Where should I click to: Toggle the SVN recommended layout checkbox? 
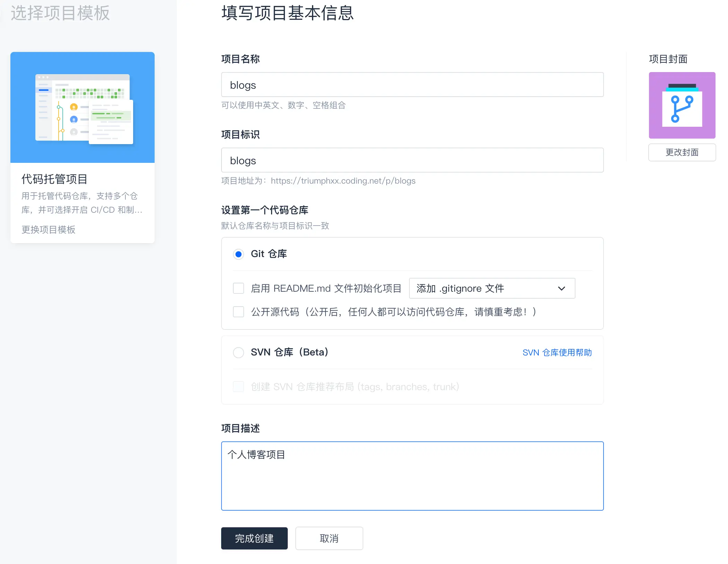pos(239,387)
